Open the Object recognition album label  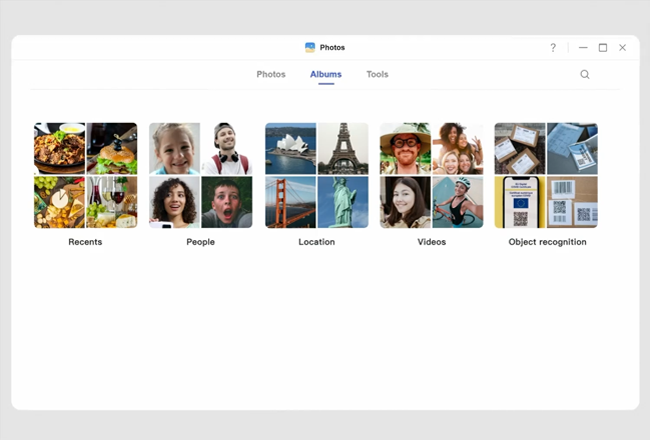pyautogui.click(x=547, y=242)
